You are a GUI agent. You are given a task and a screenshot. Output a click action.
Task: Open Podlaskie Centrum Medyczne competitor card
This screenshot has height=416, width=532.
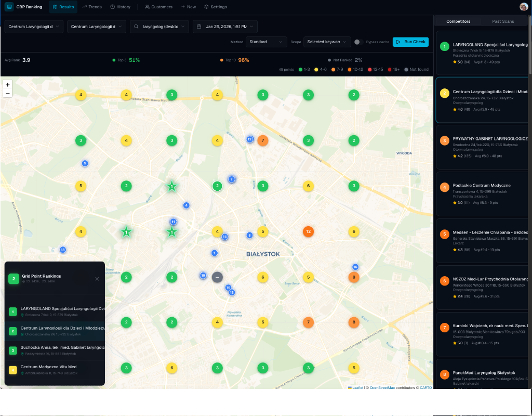click(x=482, y=193)
